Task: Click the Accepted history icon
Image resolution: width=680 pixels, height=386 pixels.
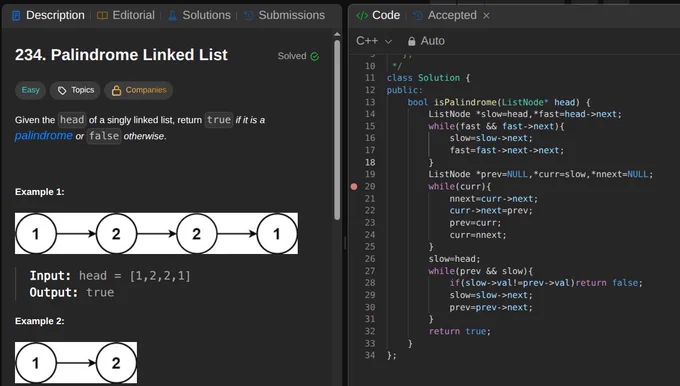Action: tap(418, 16)
